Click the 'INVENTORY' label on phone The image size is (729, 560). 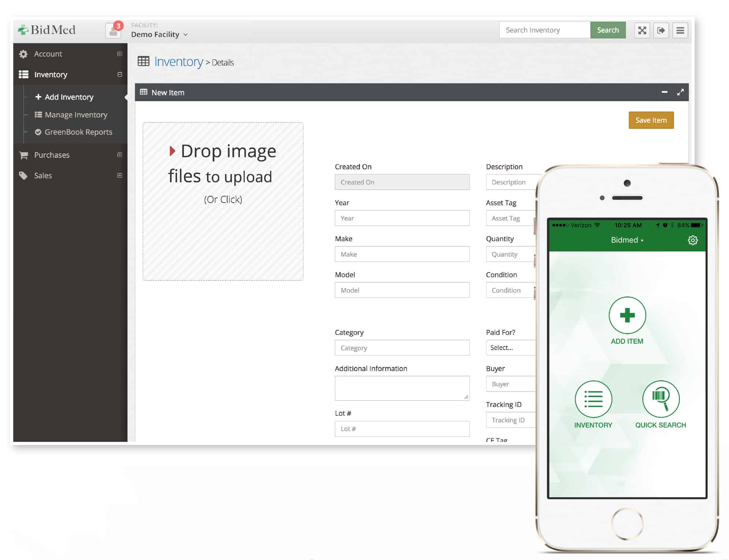point(593,425)
